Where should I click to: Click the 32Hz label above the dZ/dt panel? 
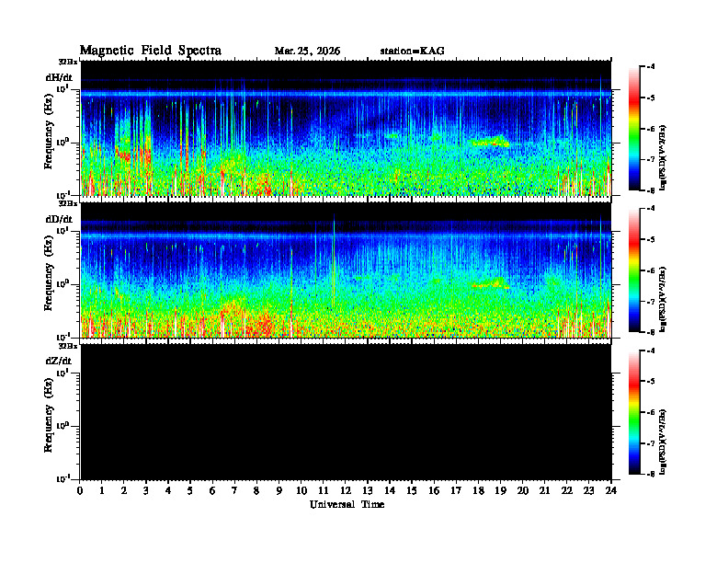(68, 346)
